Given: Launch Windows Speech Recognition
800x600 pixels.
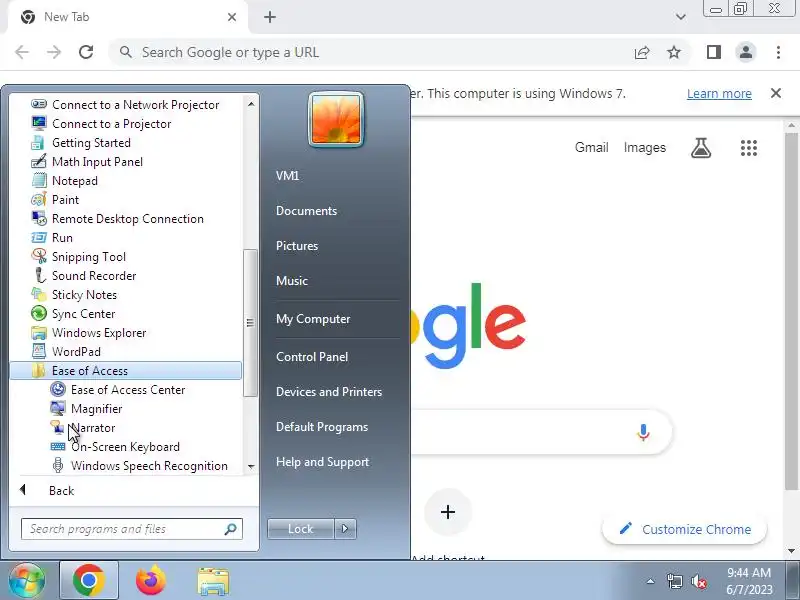Looking at the screenshot, I should tap(139, 465).
